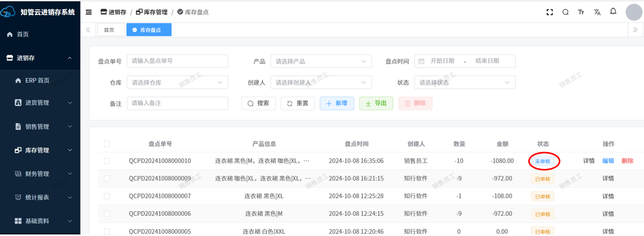Select checkbox for order QCPD20241008000007

(107, 196)
